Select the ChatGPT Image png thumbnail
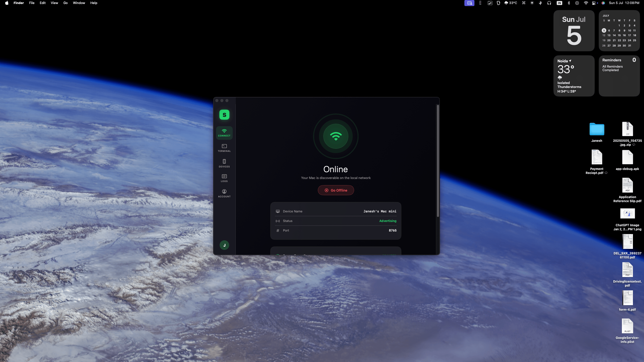The height and width of the screenshot is (362, 644). (x=627, y=214)
